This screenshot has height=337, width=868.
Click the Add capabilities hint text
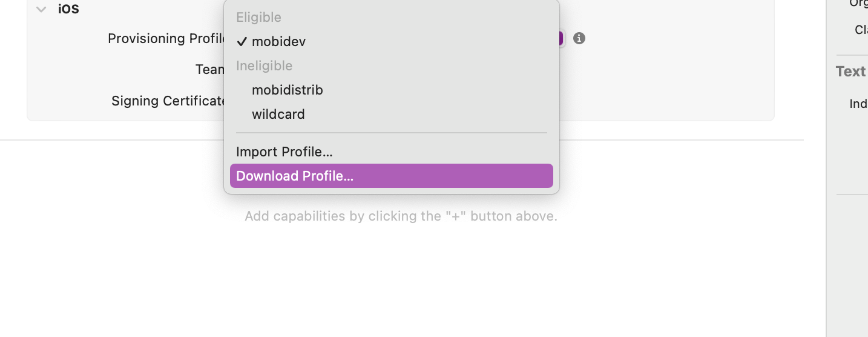401,216
